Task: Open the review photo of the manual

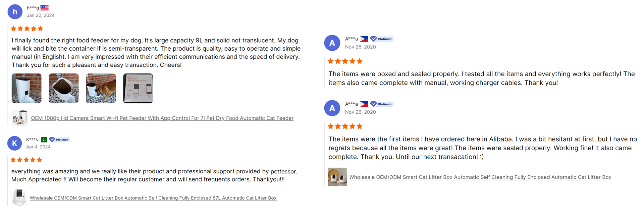Action: pos(138,88)
